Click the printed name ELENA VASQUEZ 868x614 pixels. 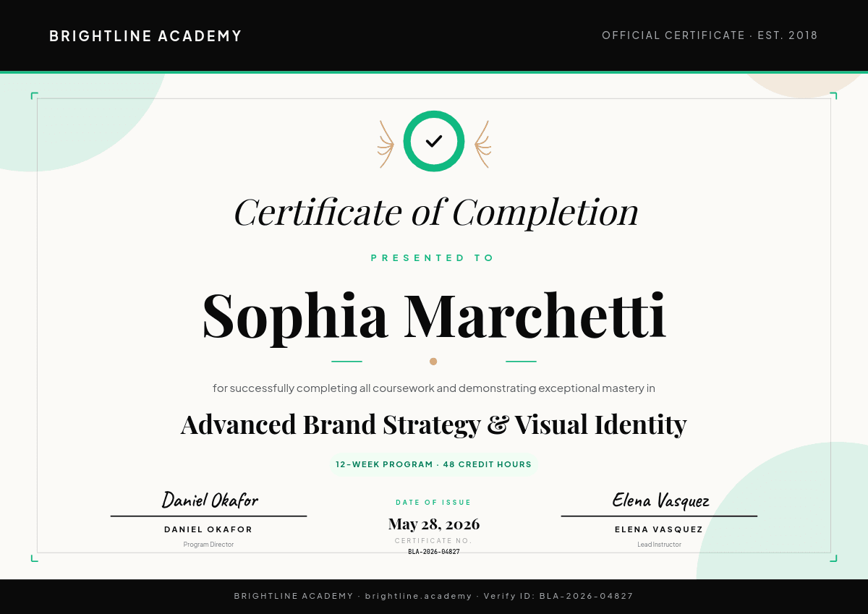click(x=659, y=529)
